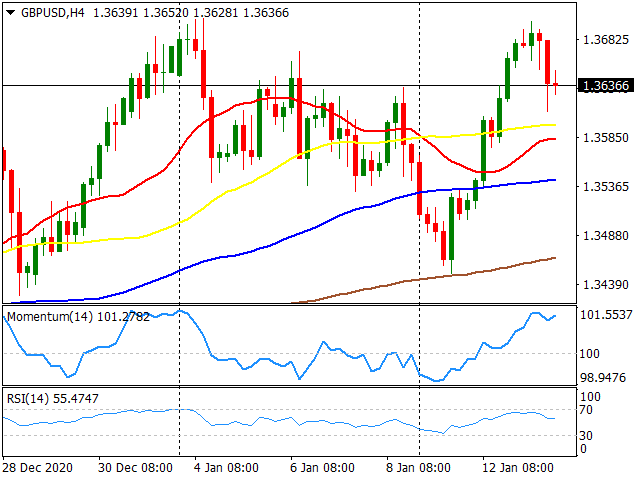Click the Momentum 100 level label
640x480 pixels.
pyautogui.click(x=589, y=353)
